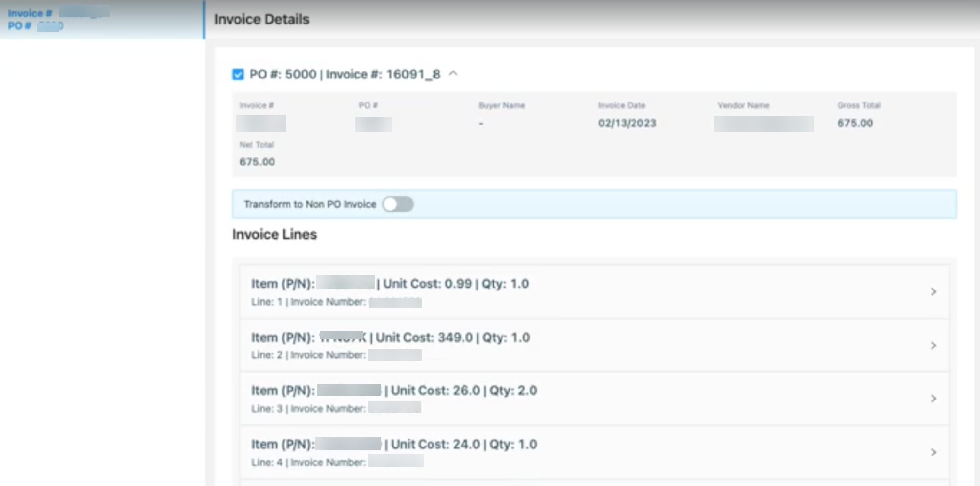Click the Invoice Date label

[621, 105]
